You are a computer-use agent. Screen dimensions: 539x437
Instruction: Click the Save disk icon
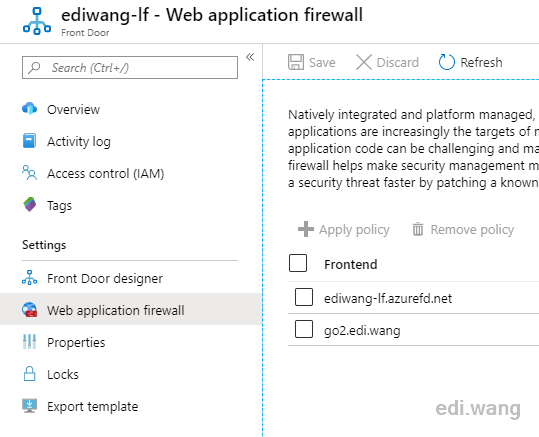pyautogui.click(x=296, y=62)
